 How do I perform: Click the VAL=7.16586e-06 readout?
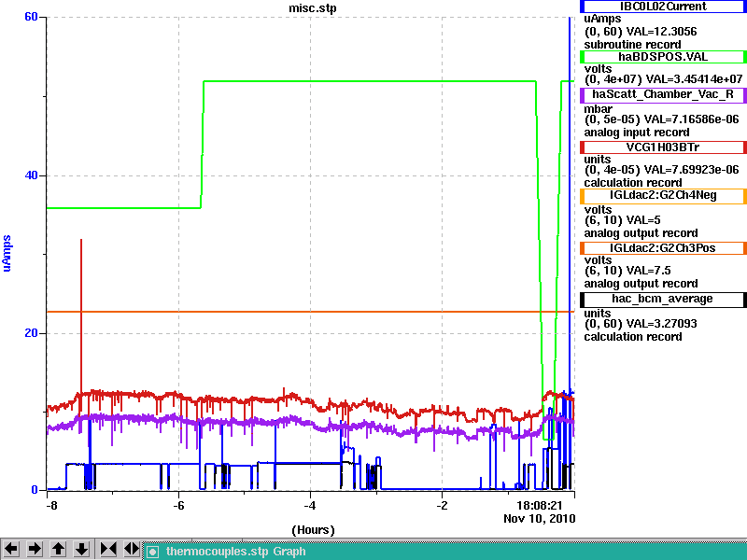pyautogui.click(x=691, y=119)
